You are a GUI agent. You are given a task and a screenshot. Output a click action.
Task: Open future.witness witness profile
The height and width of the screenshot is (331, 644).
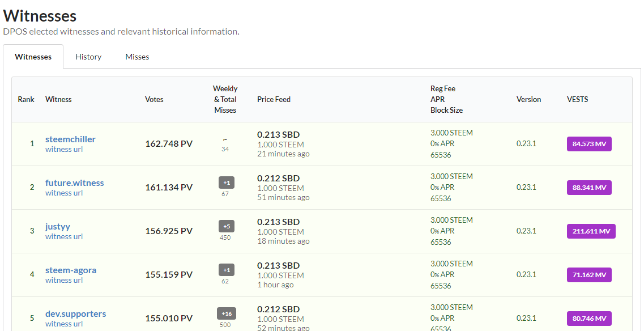tap(74, 183)
